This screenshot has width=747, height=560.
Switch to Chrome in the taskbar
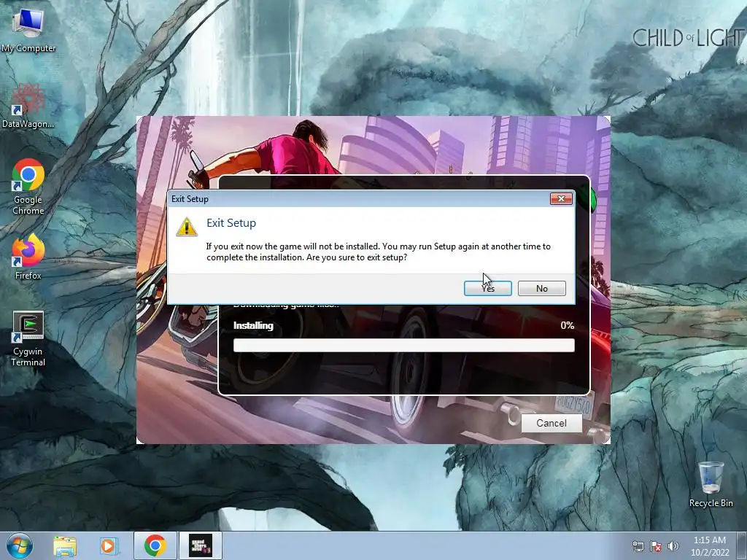(155, 545)
